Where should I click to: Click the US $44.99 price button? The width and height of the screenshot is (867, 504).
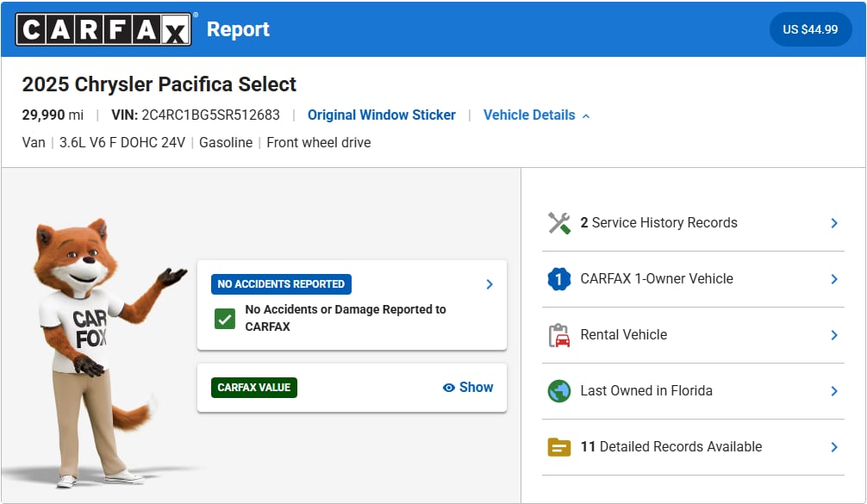(x=810, y=29)
